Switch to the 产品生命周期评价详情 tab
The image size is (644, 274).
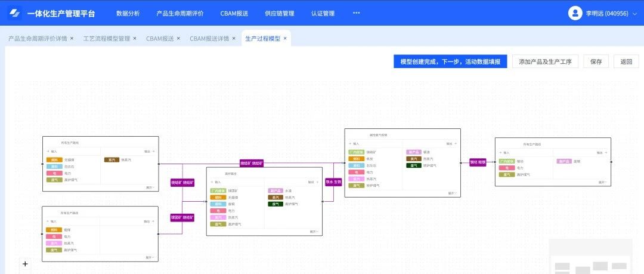click(38, 38)
